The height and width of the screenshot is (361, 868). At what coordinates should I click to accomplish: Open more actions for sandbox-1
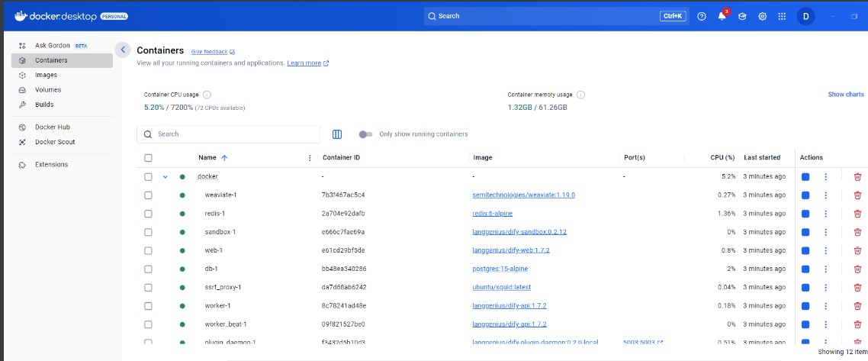tap(825, 232)
